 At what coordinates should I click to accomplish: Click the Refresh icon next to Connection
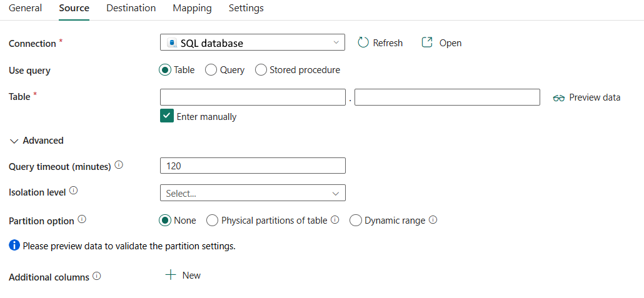(363, 42)
